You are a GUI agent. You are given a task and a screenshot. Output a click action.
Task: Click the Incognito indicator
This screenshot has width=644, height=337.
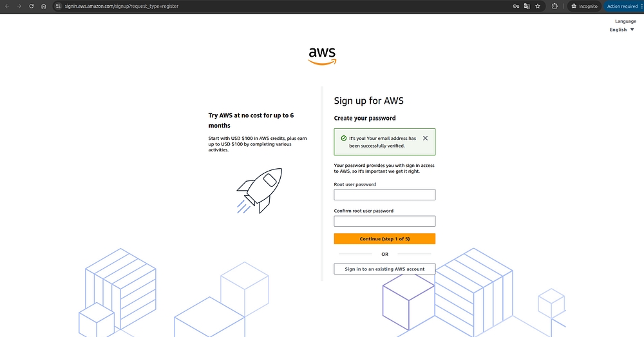[585, 6]
